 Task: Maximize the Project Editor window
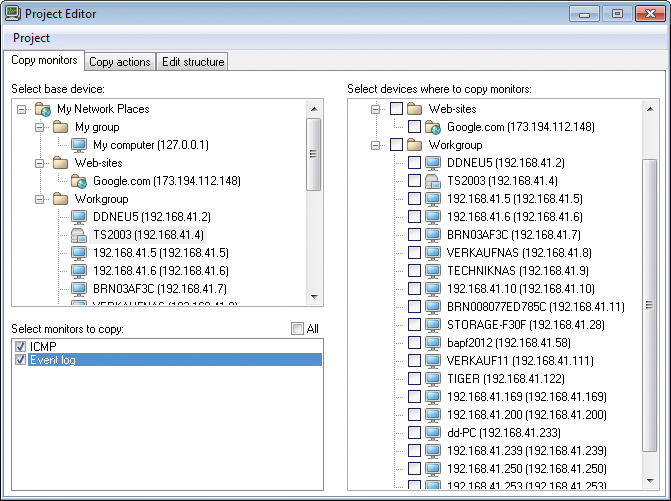click(617, 14)
